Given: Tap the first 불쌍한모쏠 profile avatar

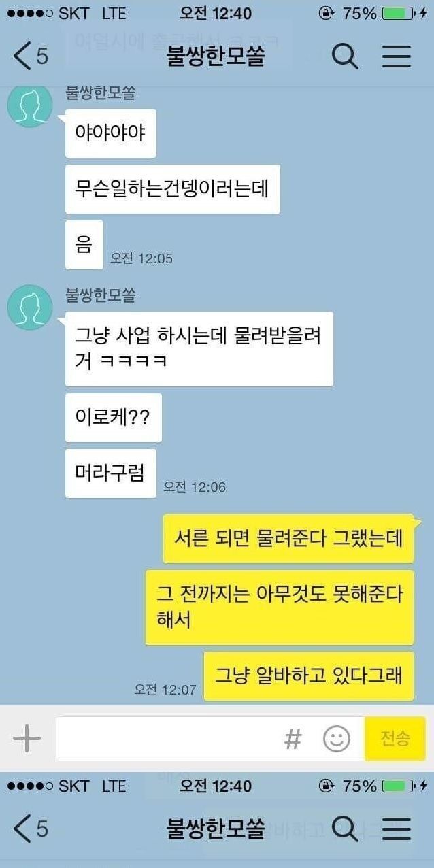Looking at the screenshot, I should pyautogui.click(x=30, y=105).
